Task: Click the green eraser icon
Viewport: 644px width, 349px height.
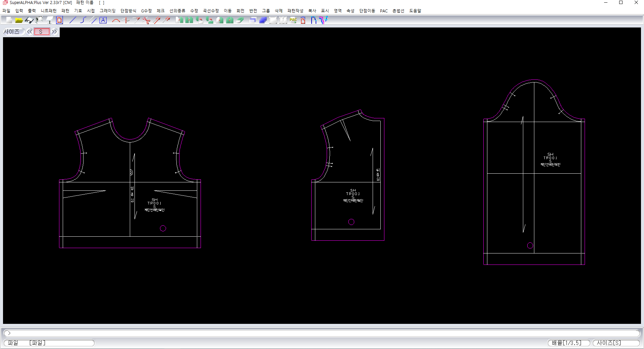Action: 240,20
